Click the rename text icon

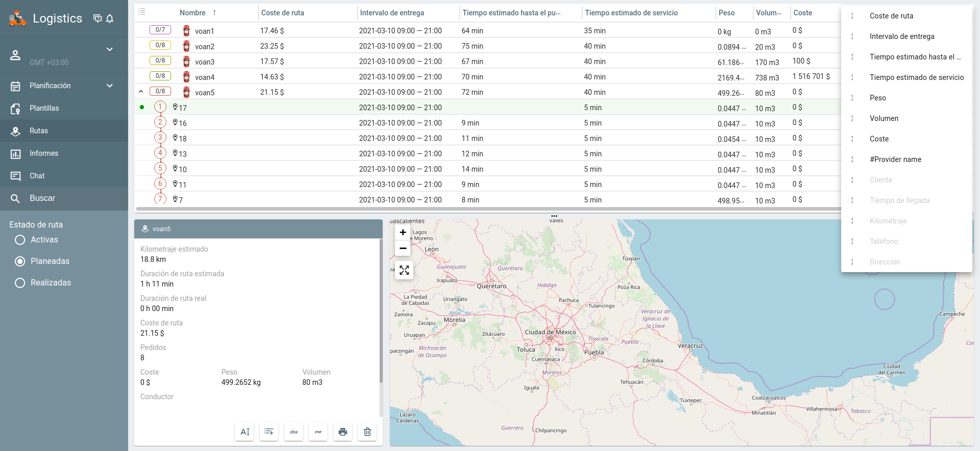[244, 432]
